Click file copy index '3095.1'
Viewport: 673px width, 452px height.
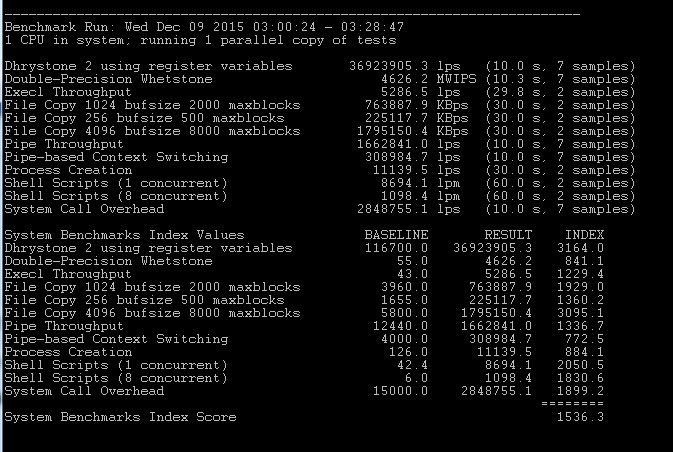click(581, 313)
